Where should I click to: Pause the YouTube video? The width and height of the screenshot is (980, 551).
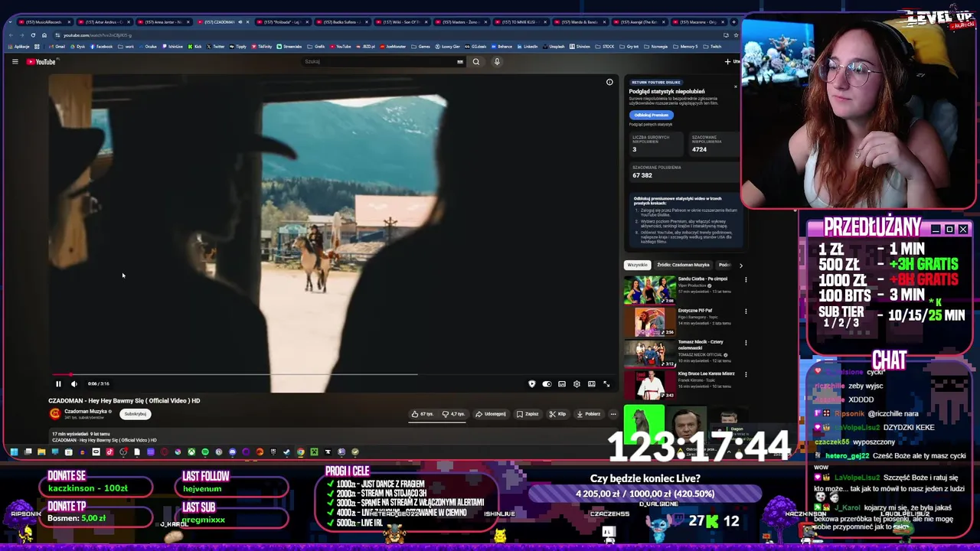coord(58,383)
